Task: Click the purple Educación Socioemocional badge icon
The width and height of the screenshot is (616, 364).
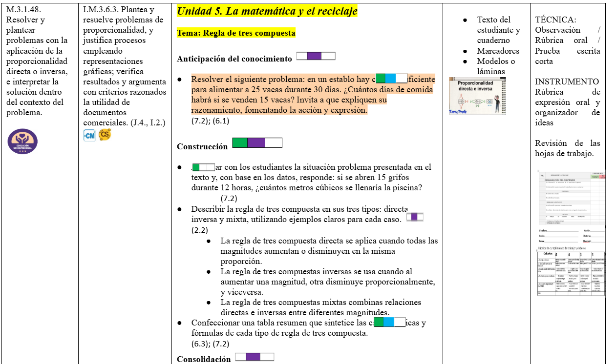Action: click(x=22, y=142)
